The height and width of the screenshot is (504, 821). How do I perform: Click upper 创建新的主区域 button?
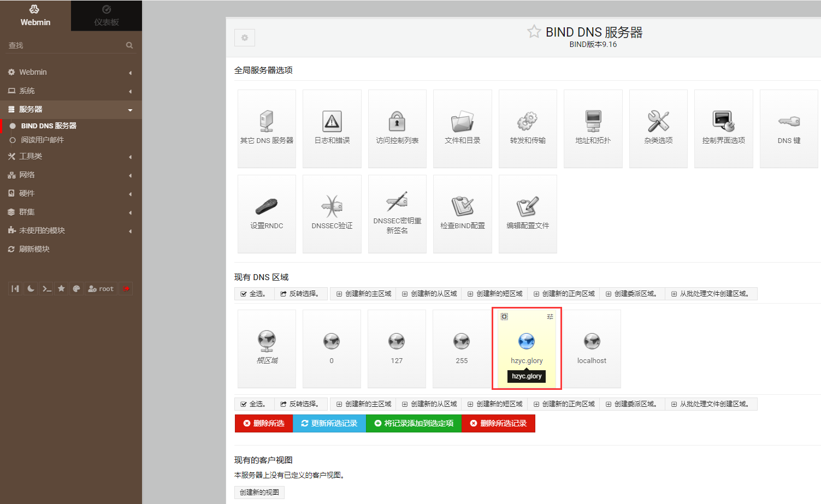coord(364,294)
